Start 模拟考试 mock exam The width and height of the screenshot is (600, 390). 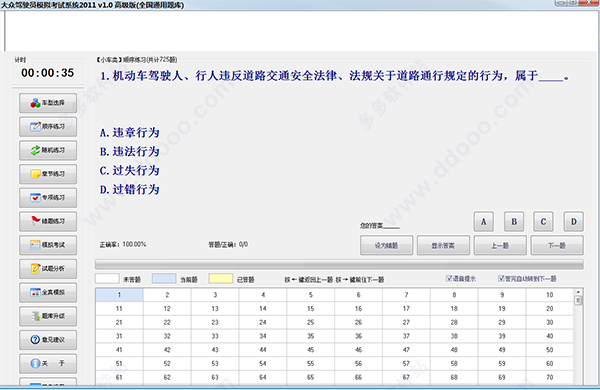[48, 245]
